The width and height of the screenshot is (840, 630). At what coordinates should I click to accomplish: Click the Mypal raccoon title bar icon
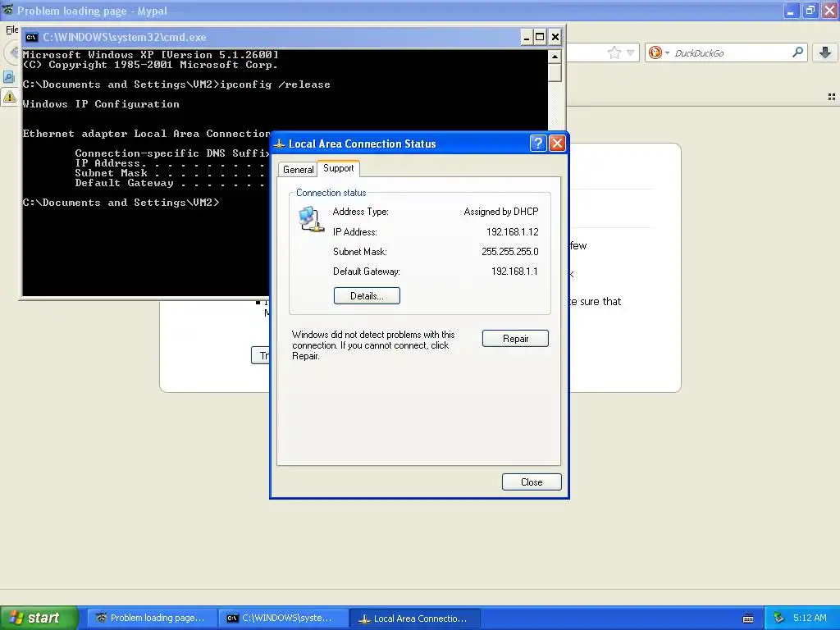8,10
